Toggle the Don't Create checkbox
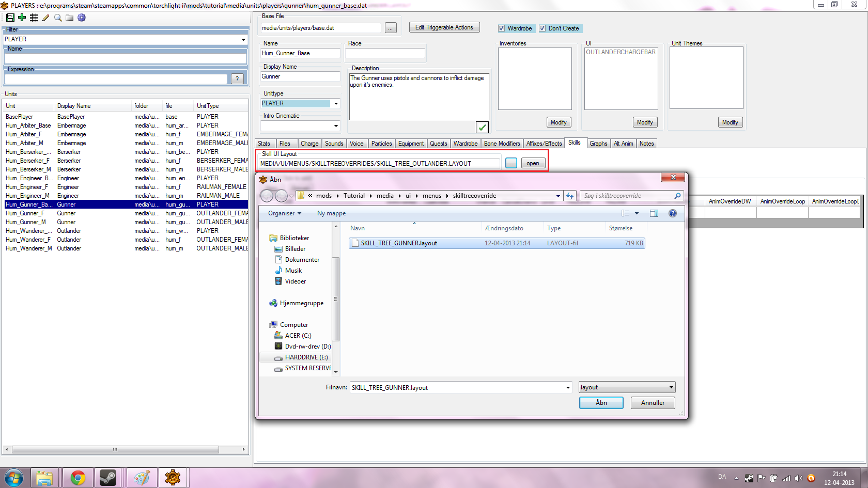 [542, 28]
